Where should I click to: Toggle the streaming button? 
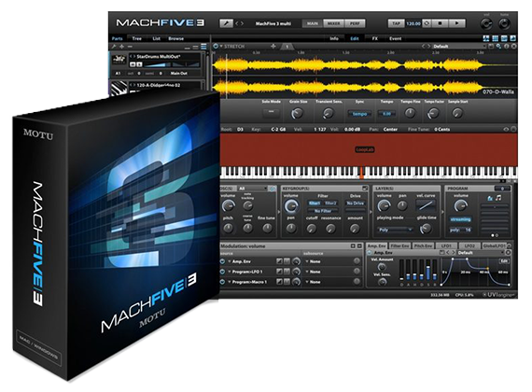[460, 219]
